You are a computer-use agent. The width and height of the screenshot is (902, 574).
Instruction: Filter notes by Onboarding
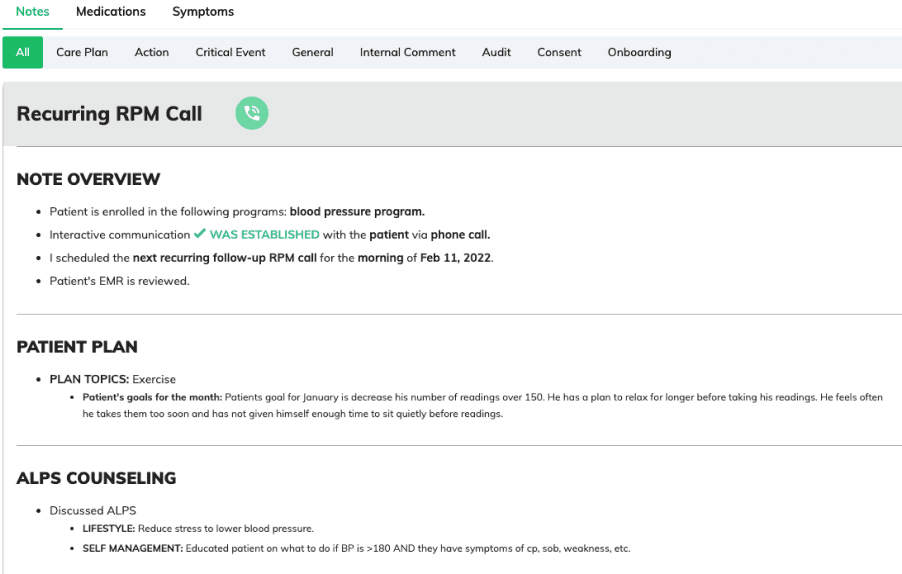coord(640,52)
